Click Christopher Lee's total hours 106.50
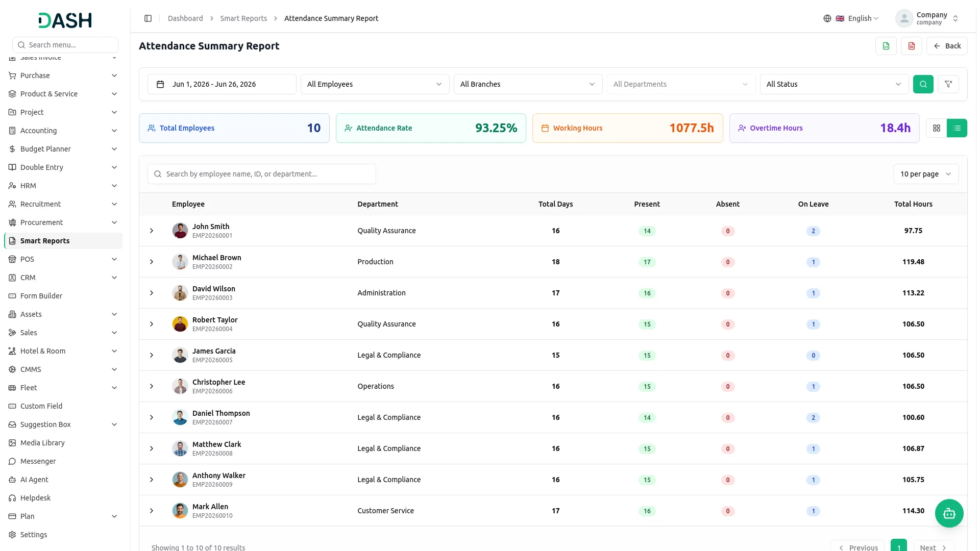 913,386
